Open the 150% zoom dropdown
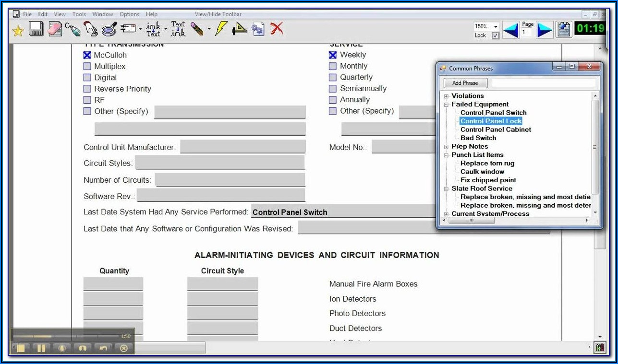Screen dimensions: 618x364 coord(496,26)
